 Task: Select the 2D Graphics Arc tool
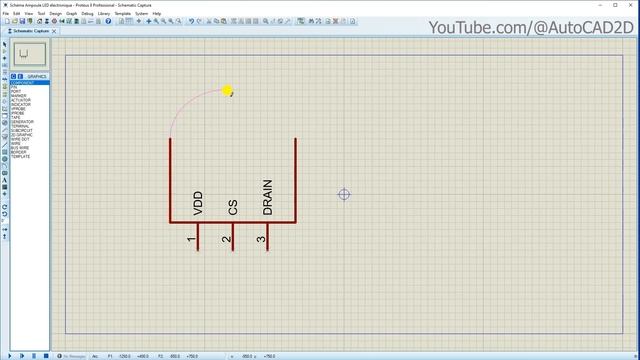coord(4,165)
